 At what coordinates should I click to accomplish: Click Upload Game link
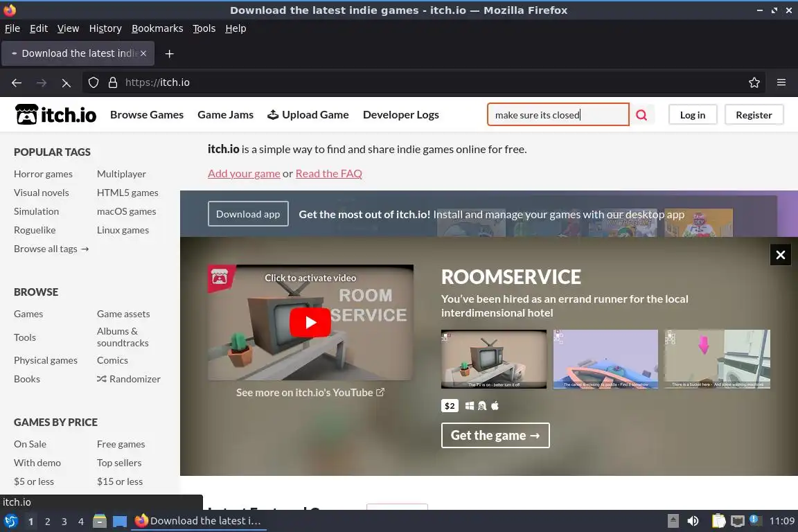308,114
